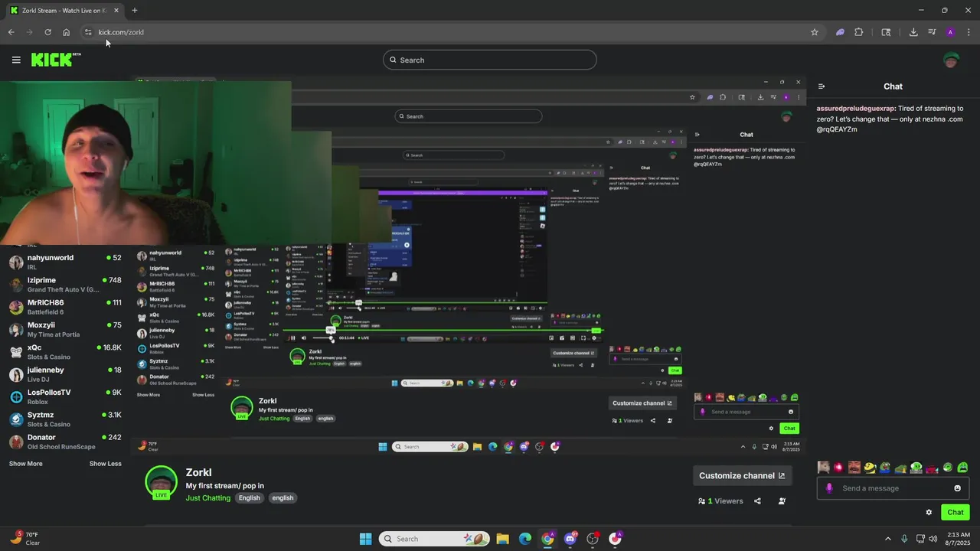The image size is (980, 551).
Task: Open the moderator user icon beside share
Action: pos(782,501)
